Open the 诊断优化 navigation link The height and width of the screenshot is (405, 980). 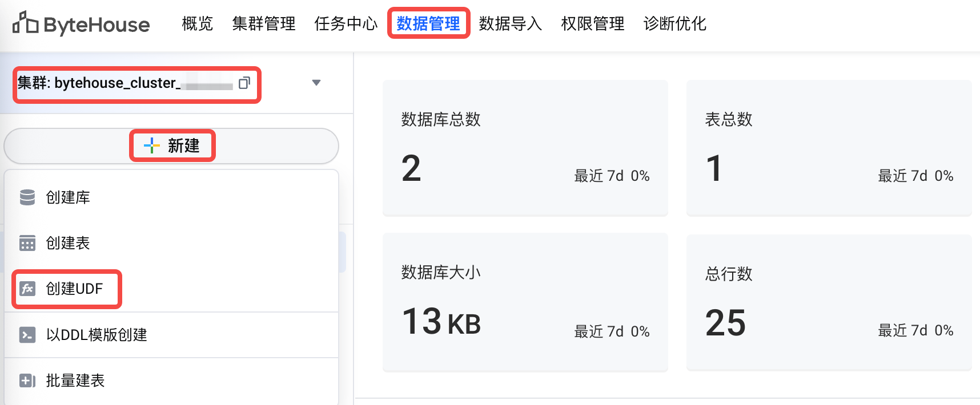tap(675, 23)
